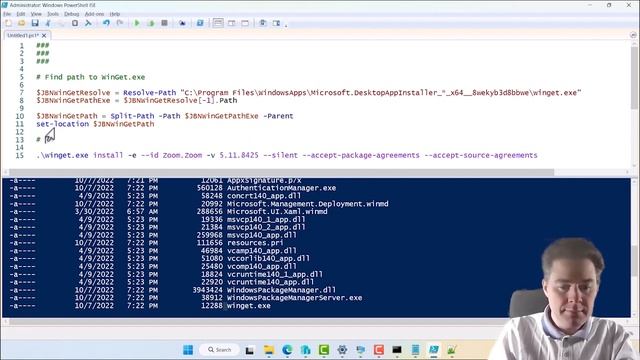Save the script with the floppy icon
This screenshot has width=640, height=360.
(x=35, y=23)
